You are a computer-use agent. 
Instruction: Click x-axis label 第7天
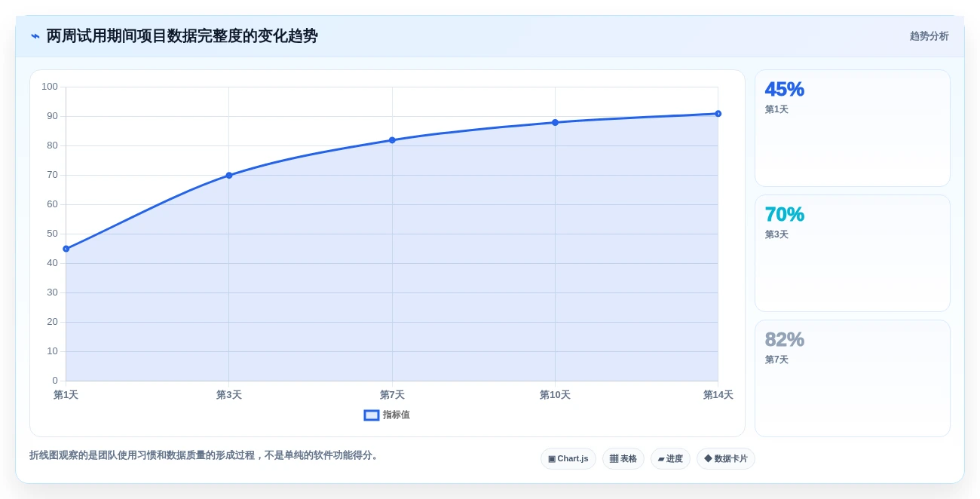point(392,395)
